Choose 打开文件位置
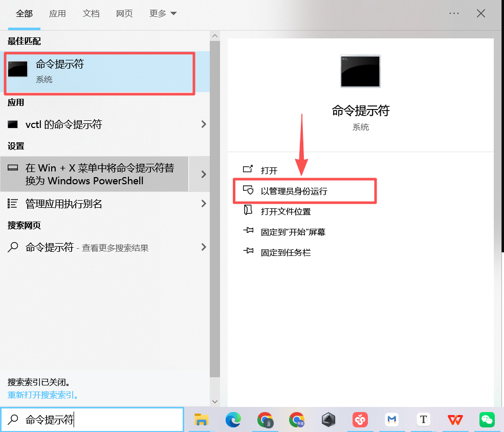The image size is (504, 432). click(x=286, y=211)
